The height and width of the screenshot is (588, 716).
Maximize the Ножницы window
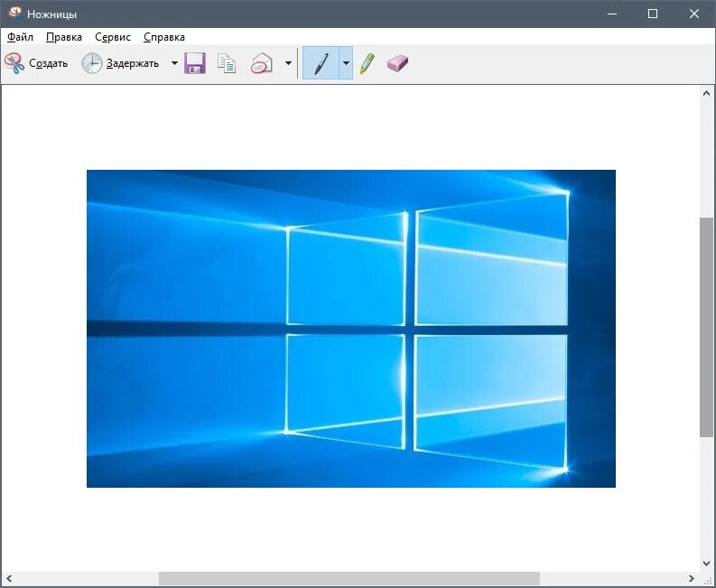[x=653, y=14]
